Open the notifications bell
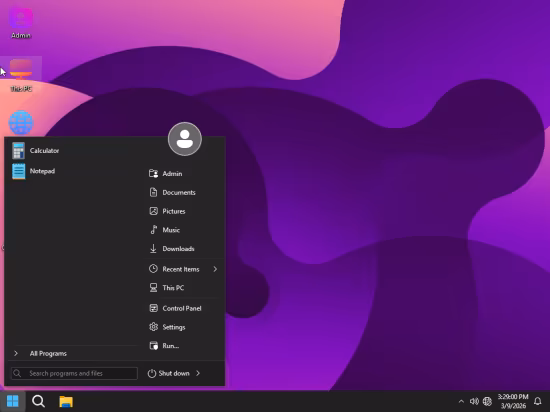Screen dimensions: 550x412 (537, 401)
